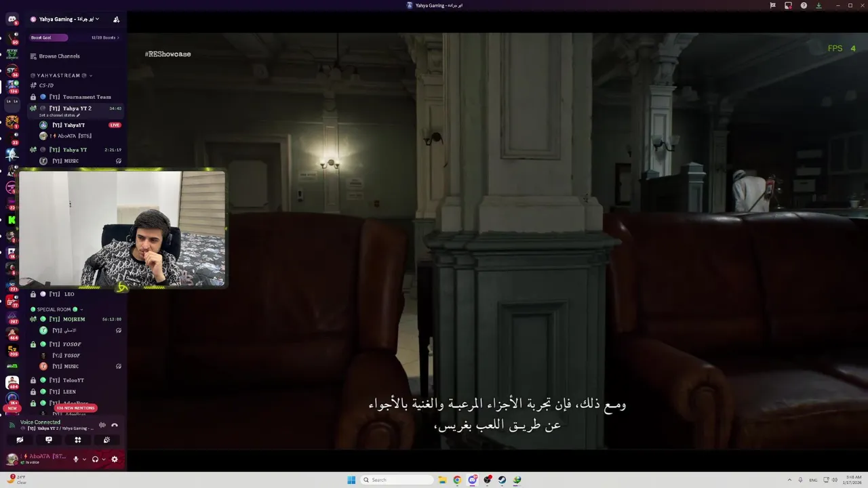Join the Tournament Team voice channel

click(75, 97)
